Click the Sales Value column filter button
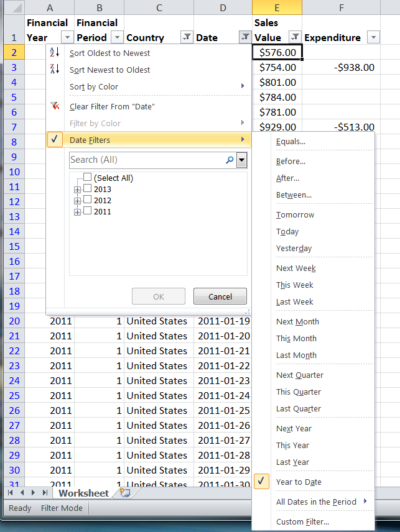400x532 pixels. click(295, 37)
